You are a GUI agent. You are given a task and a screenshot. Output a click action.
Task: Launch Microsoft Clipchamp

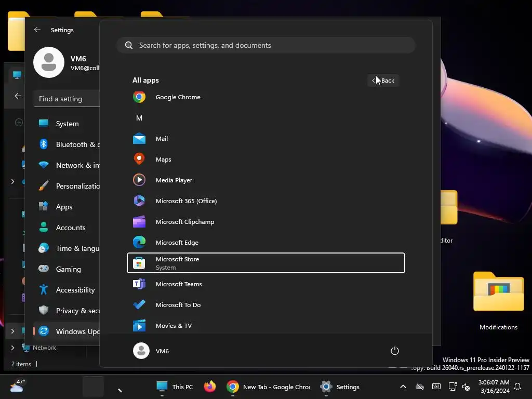[265, 221]
